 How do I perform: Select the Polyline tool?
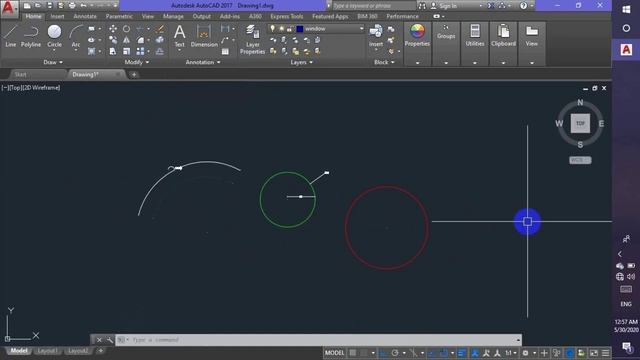[31, 36]
